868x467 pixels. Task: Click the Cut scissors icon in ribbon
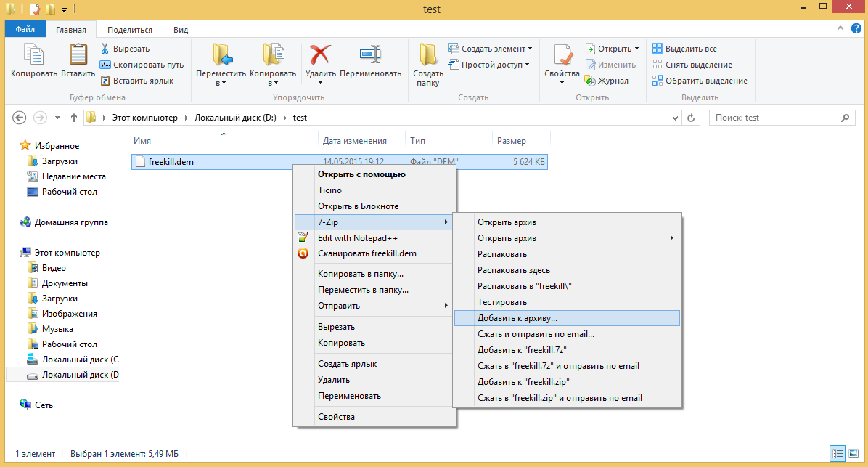coord(105,49)
